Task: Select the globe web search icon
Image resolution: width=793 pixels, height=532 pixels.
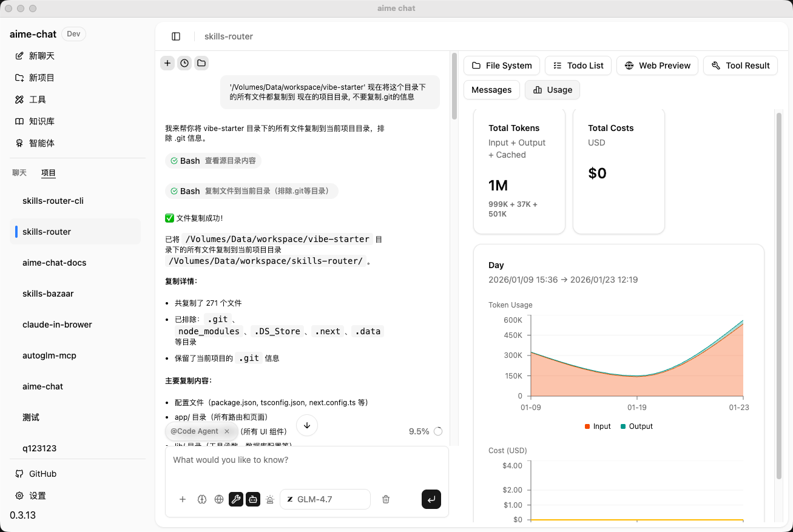Action: [x=219, y=499]
